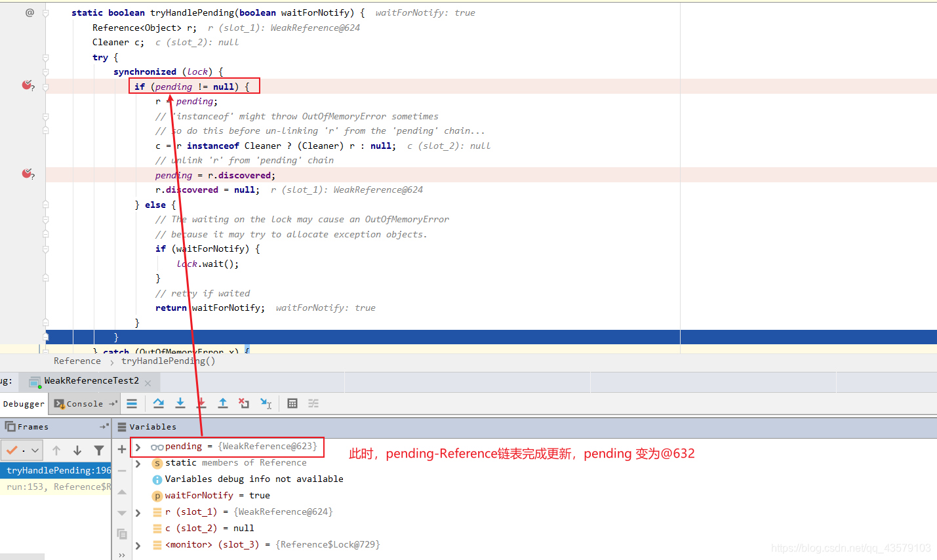The height and width of the screenshot is (560, 937).
Task: Click the 'return waitForNotify;' code line
Action: (x=210, y=308)
